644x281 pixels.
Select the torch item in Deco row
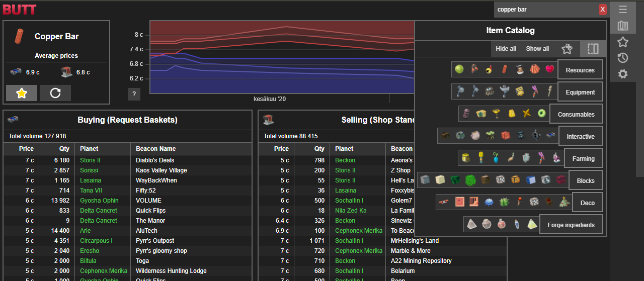[x=519, y=202]
